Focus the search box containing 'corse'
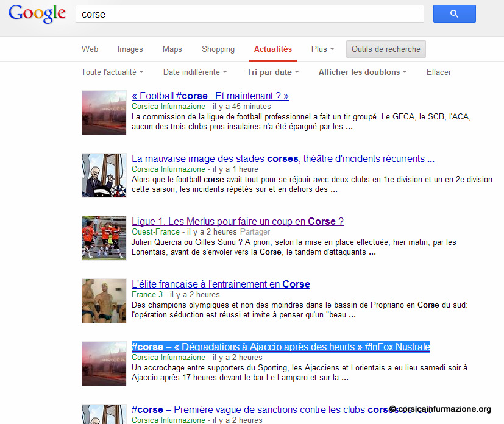The width and height of the screenshot is (504, 424). [x=250, y=14]
